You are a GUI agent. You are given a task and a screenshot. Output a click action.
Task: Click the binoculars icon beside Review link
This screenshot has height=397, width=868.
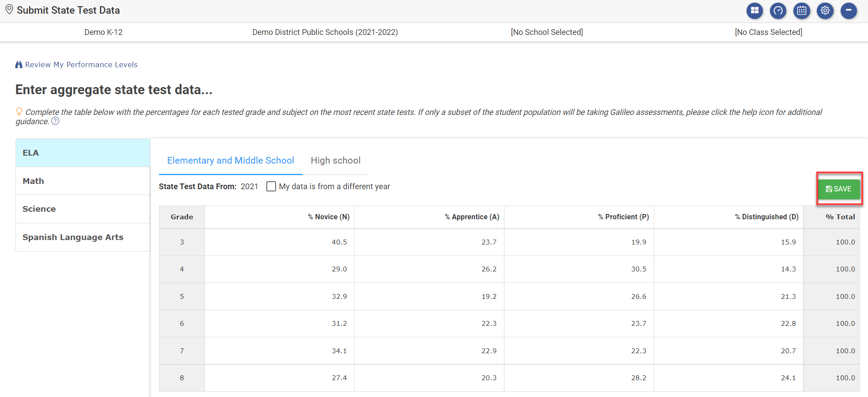coord(19,65)
